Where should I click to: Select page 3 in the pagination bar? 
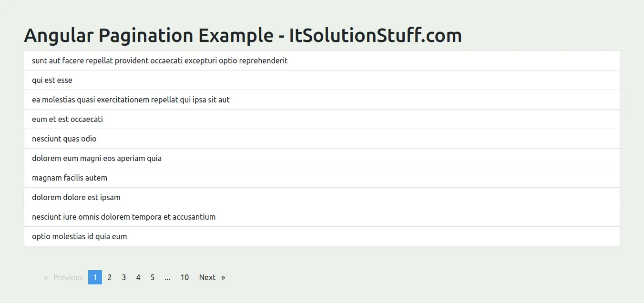pyautogui.click(x=124, y=277)
